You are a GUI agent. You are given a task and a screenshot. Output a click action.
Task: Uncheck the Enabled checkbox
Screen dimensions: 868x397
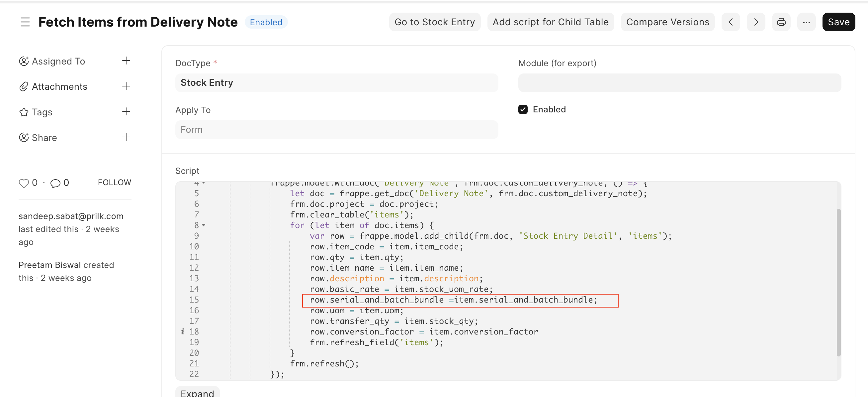tap(523, 109)
